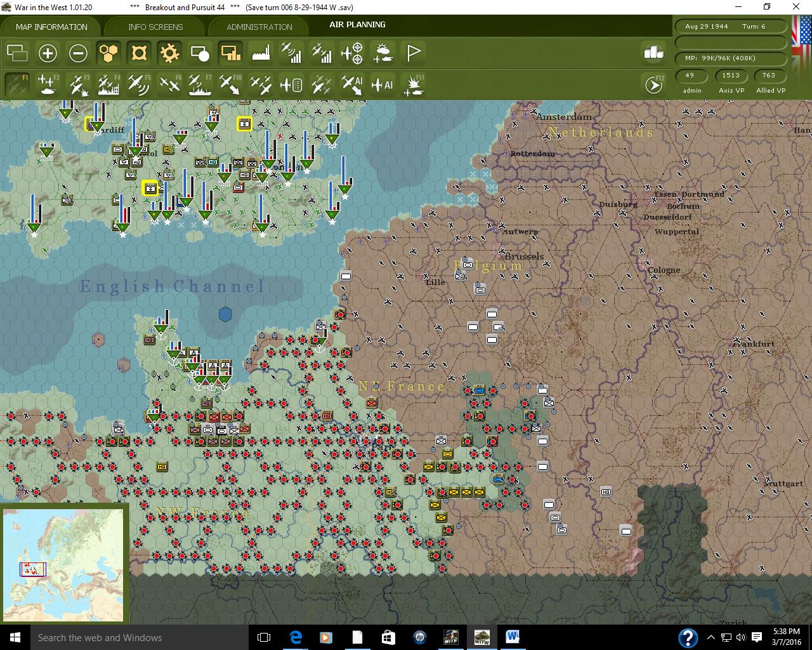Click the taskbar search box
This screenshot has height=650, width=812.
click(139, 637)
